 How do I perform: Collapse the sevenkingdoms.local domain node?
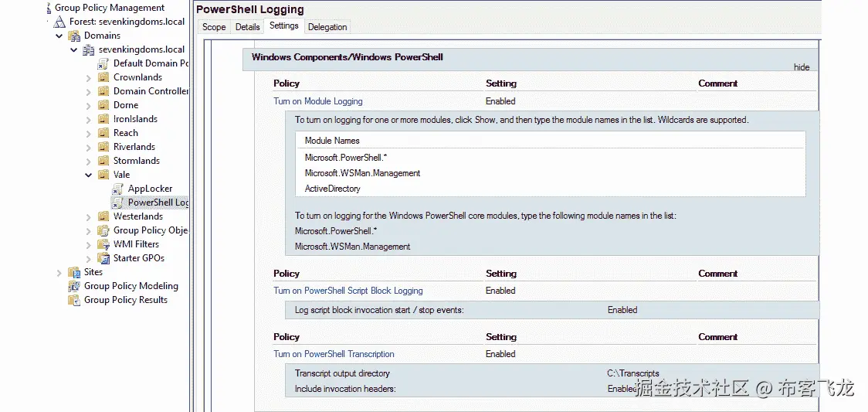[74, 49]
